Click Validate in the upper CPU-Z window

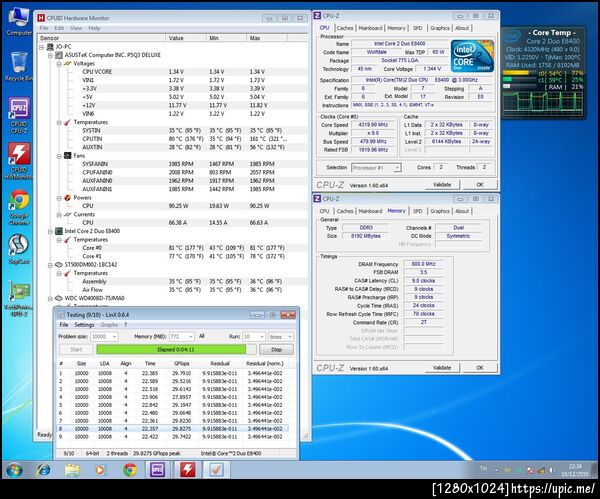pyautogui.click(x=442, y=184)
